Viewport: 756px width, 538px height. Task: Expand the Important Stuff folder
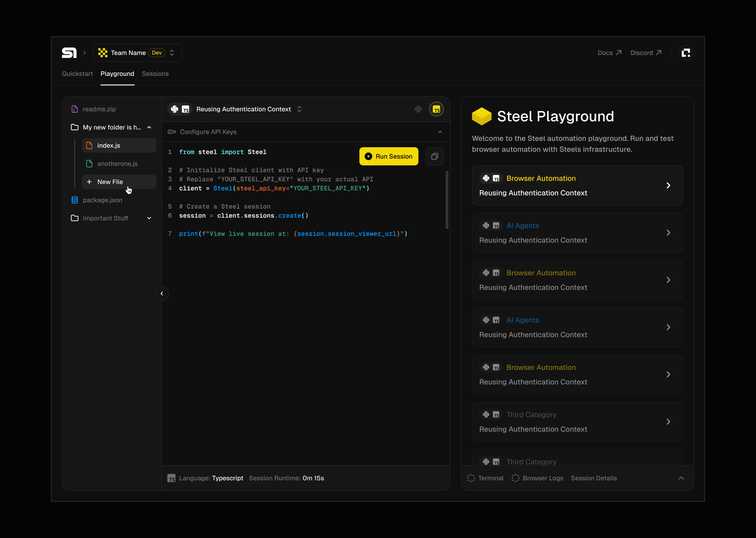pos(149,218)
